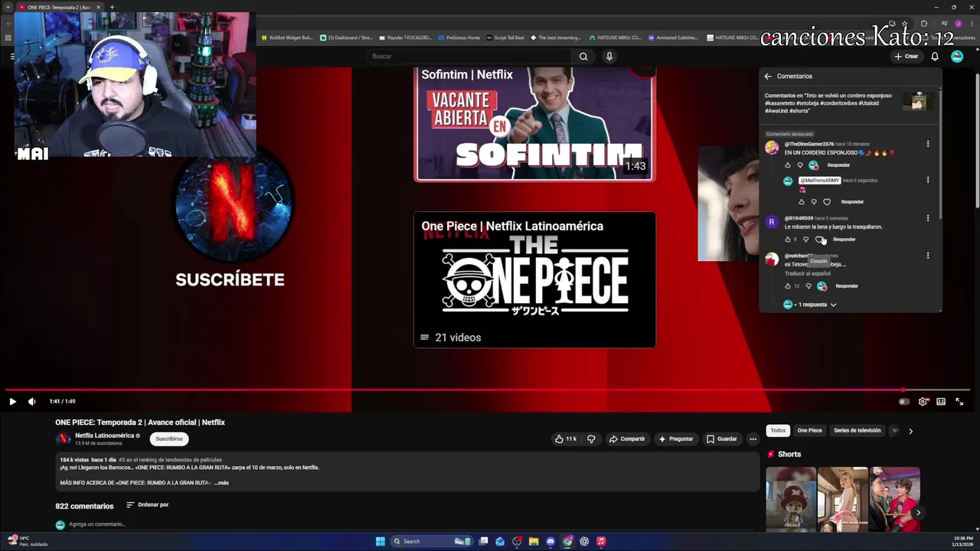Image resolution: width=980 pixels, height=551 pixels.
Task: Like the comment by @R1K4RD39
Action: [788, 240]
